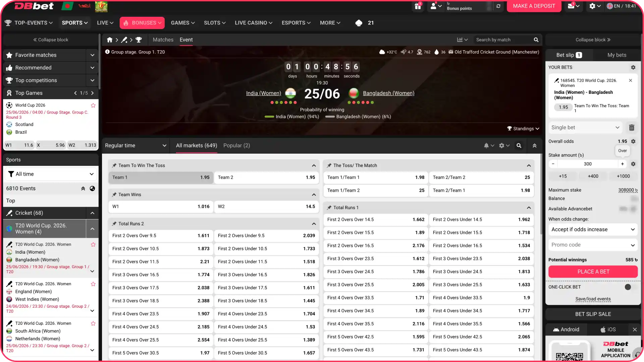Select the trophy breadcrumb icon
Viewport: 644px width, 362px height.
(139, 40)
